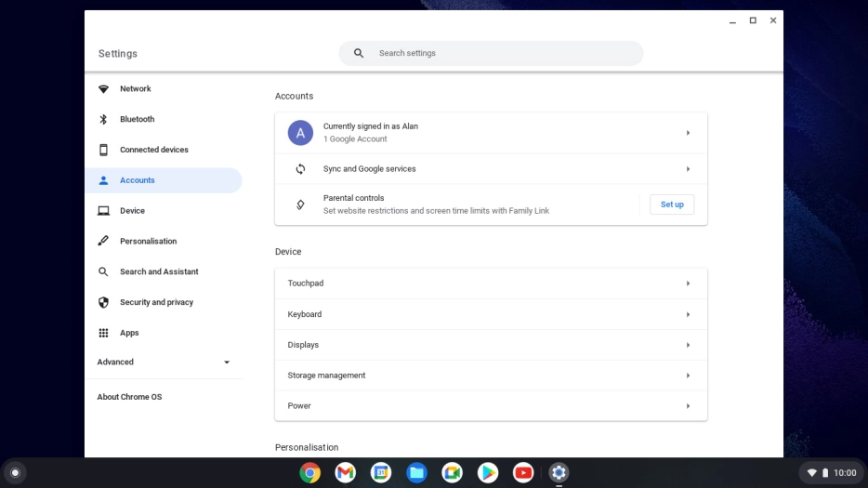The height and width of the screenshot is (488, 868).
Task: Click in the Search settings field
Action: coord(491,53)
